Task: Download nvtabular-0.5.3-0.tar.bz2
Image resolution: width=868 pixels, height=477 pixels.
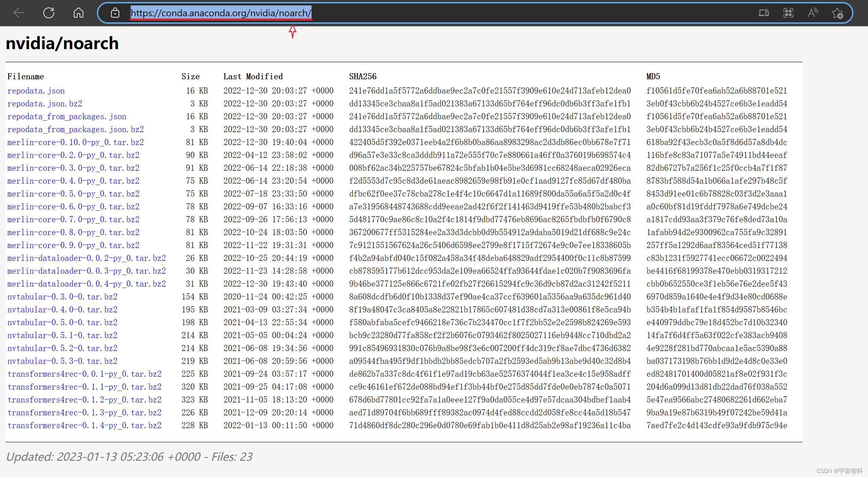Action: click(62, 361)
